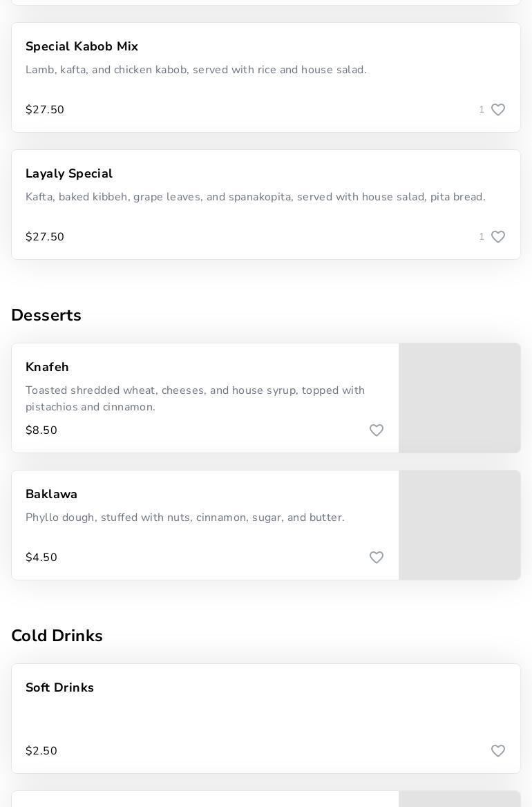Open the Special Kabob Mix title
Viewport: 532px width, 807px height.
(82, 46)
